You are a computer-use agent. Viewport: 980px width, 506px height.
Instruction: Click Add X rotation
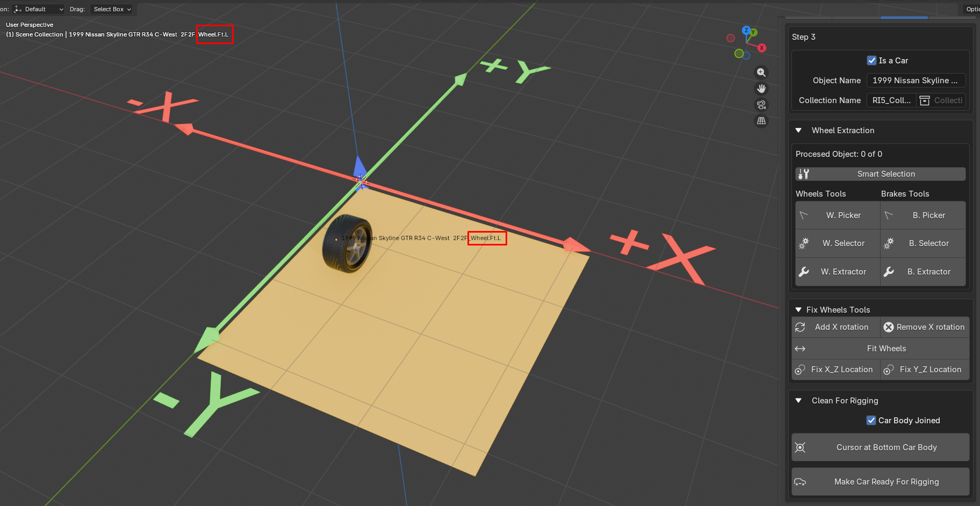836,327
